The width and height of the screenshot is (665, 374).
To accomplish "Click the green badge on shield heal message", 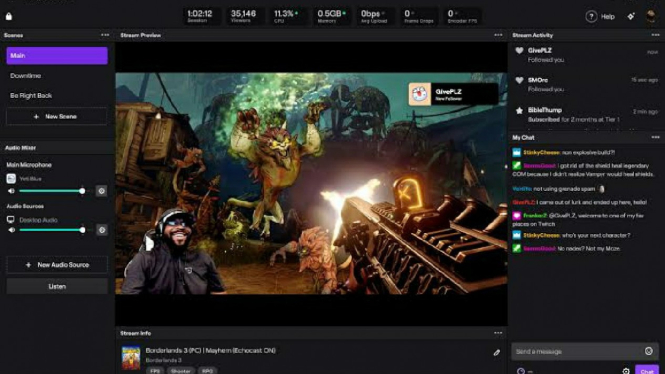I will click(x=517, y=165).
